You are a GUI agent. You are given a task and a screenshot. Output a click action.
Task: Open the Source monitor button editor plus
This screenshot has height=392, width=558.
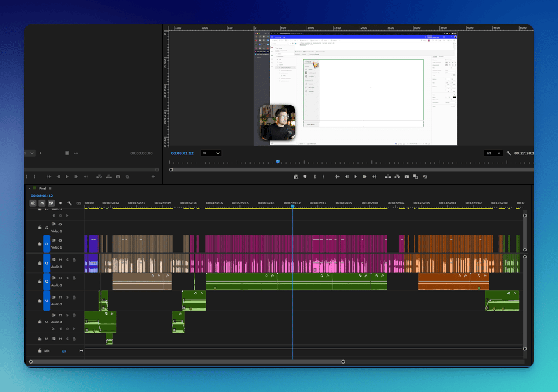(153, 177)
